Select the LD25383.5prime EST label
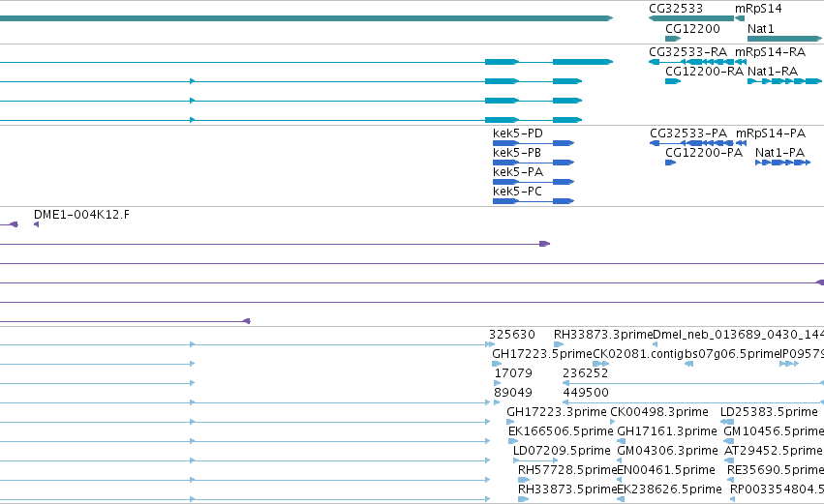 pyautogui.click(x=769, y=412)
